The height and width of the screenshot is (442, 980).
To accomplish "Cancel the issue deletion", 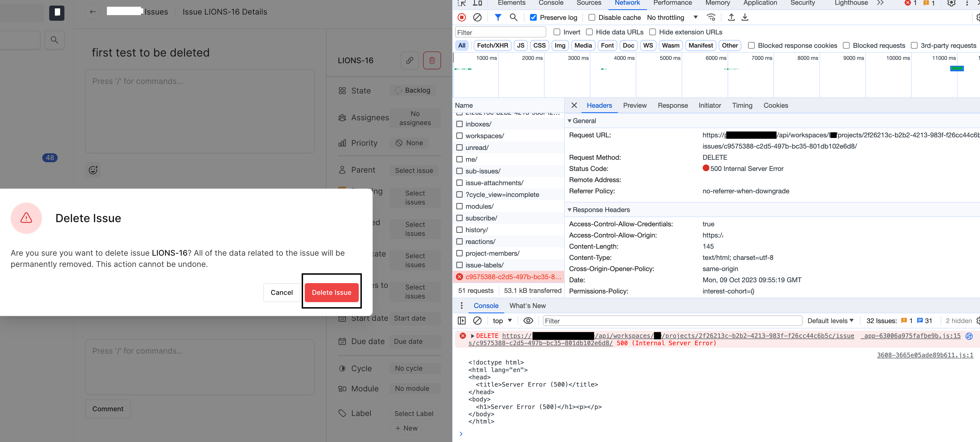I will pos(282,292).
